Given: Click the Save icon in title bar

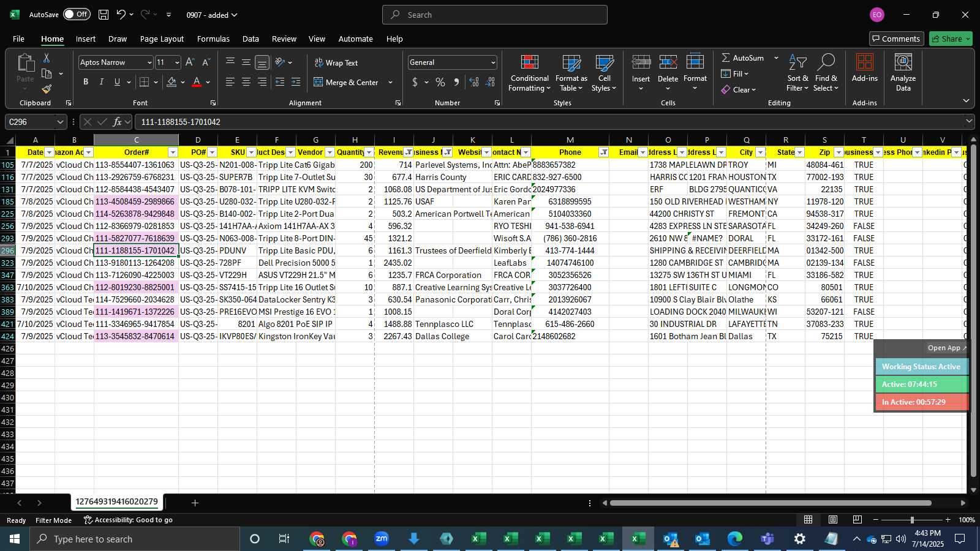Looking at the screenshot, I should click(104, 15).
